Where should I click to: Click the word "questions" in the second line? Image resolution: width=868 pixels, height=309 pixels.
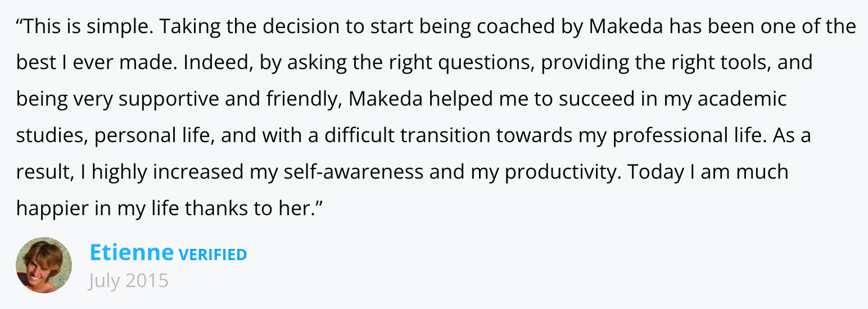click(484, 63)
